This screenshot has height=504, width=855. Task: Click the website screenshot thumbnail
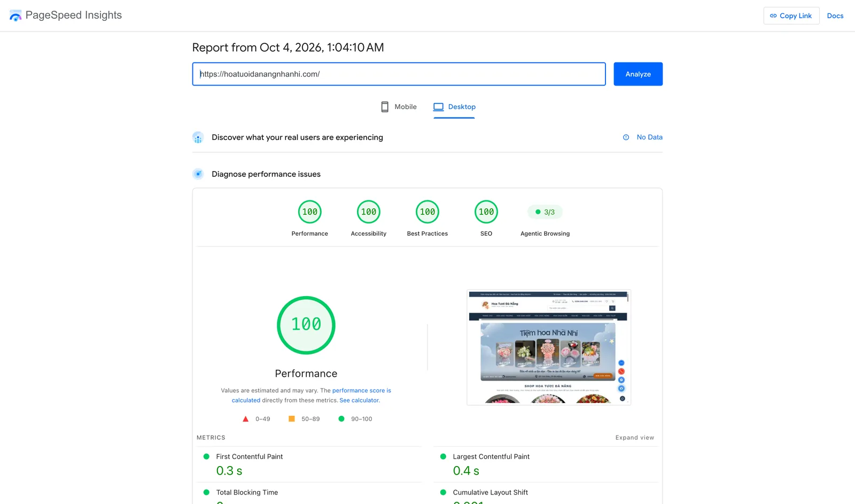[x=549, y=347]
